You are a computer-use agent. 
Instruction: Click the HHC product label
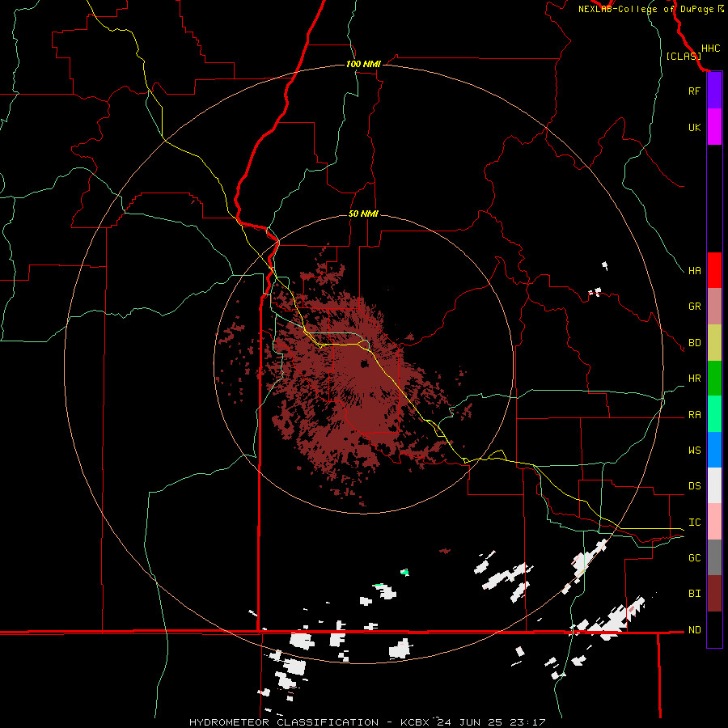(711, 49)
